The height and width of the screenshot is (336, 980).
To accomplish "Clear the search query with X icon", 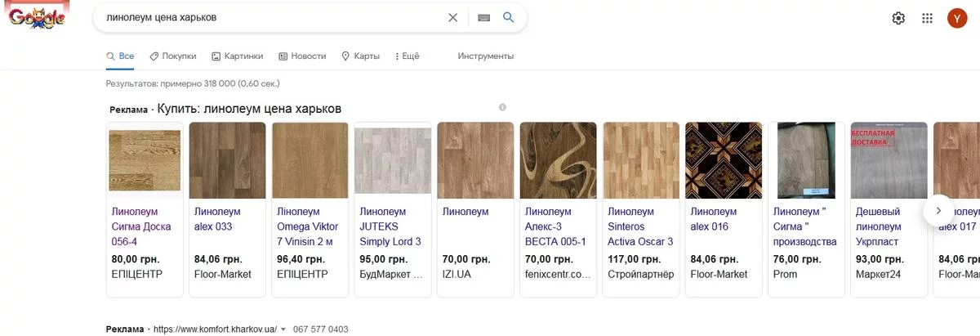I will click(453, 18).
